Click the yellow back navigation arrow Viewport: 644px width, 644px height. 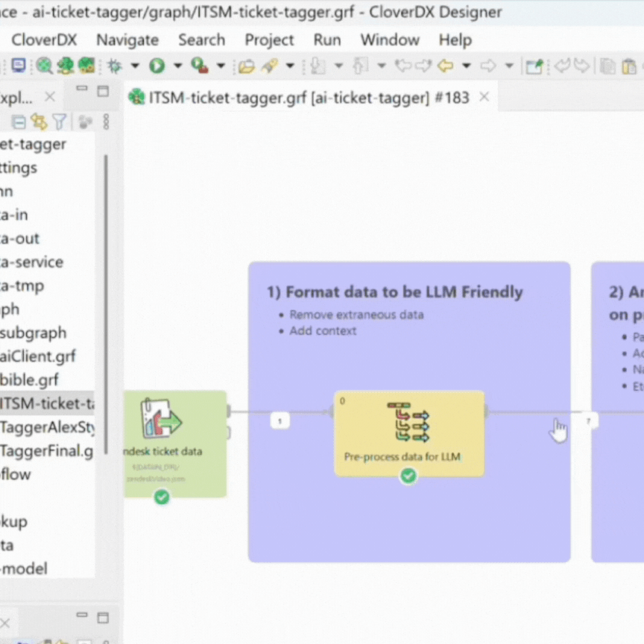(445, 66)
